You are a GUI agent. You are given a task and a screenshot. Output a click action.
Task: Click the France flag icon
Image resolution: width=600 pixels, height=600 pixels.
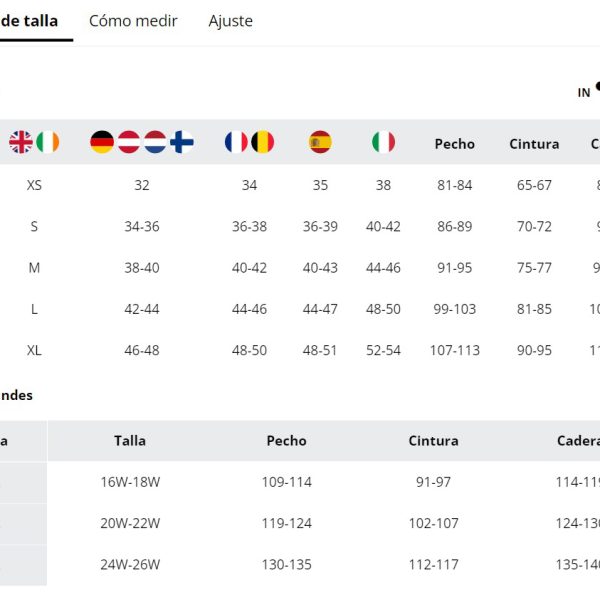[236, 142]
